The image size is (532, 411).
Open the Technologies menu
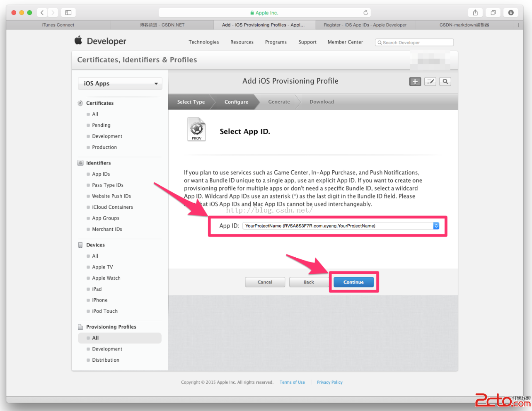pos(204,42)
